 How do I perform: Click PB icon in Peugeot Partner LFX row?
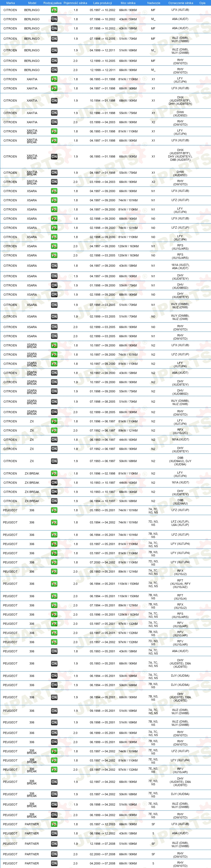tap(54, 824)
